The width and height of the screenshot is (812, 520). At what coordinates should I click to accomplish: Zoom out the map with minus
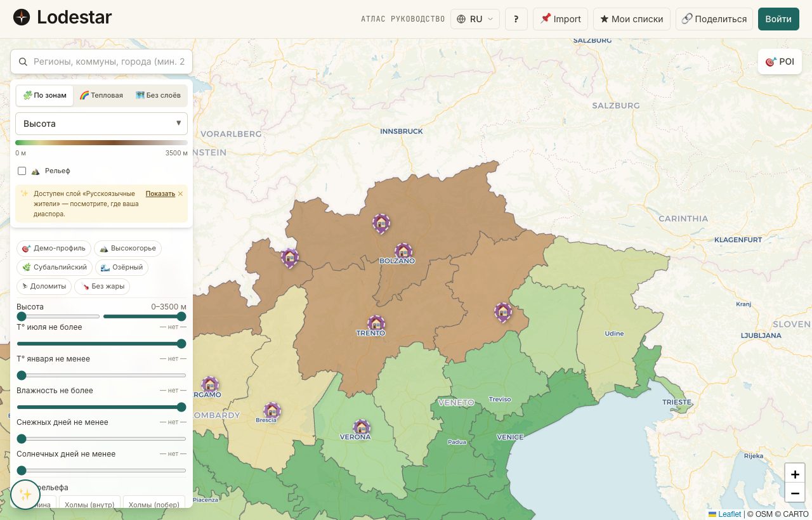click(795, 493)
